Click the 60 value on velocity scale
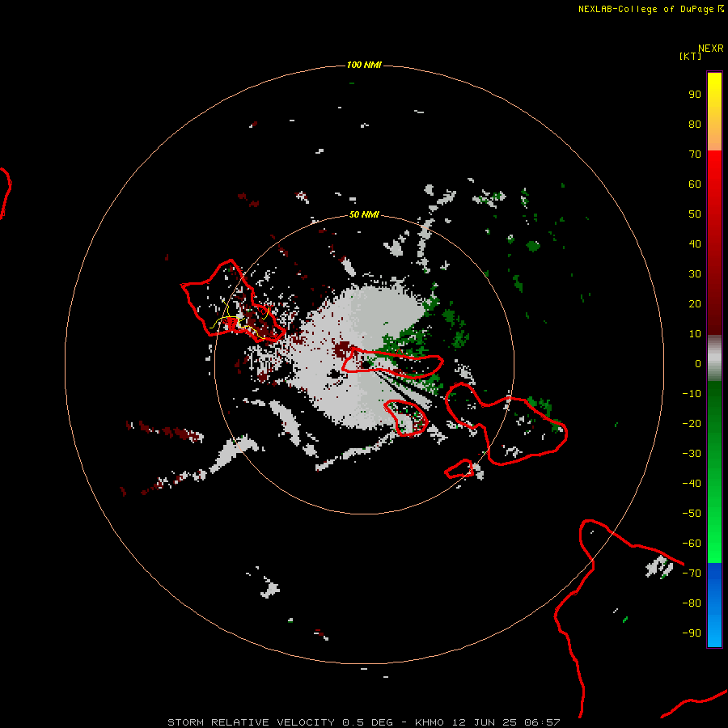The width and height of the screenshot is (728, 728). 695,184
